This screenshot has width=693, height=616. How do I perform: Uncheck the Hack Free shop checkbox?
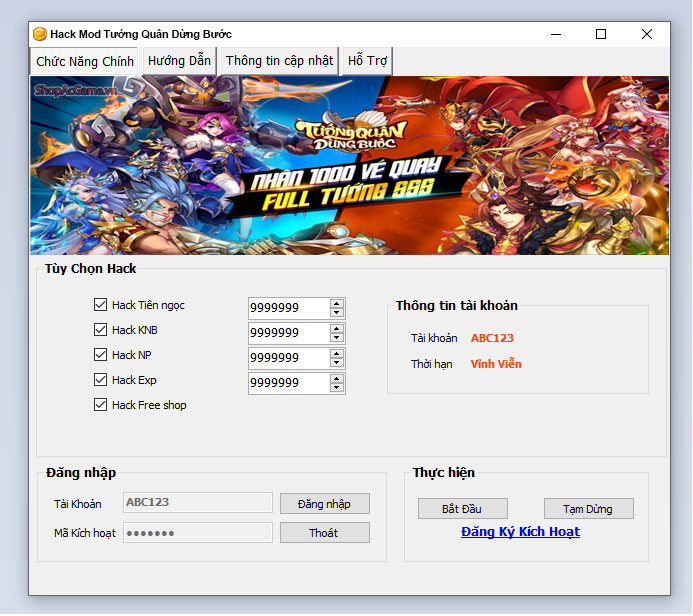click(x=100, y=405)
